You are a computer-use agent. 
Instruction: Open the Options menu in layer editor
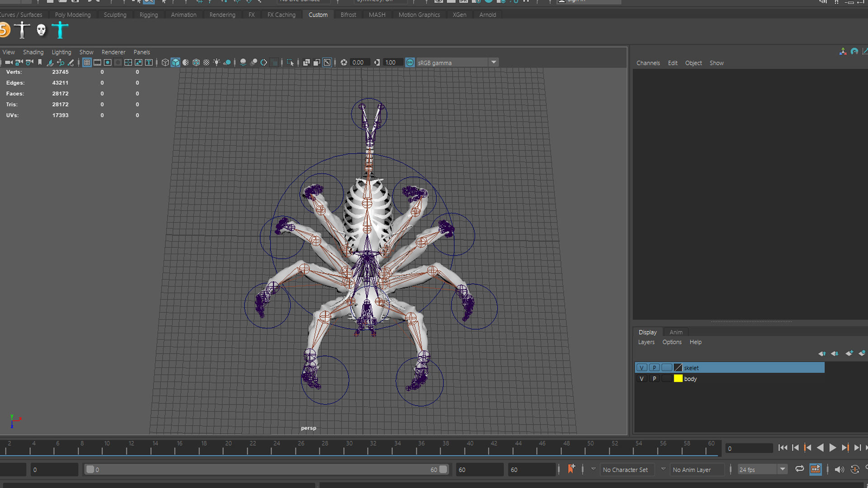point(672,342)
